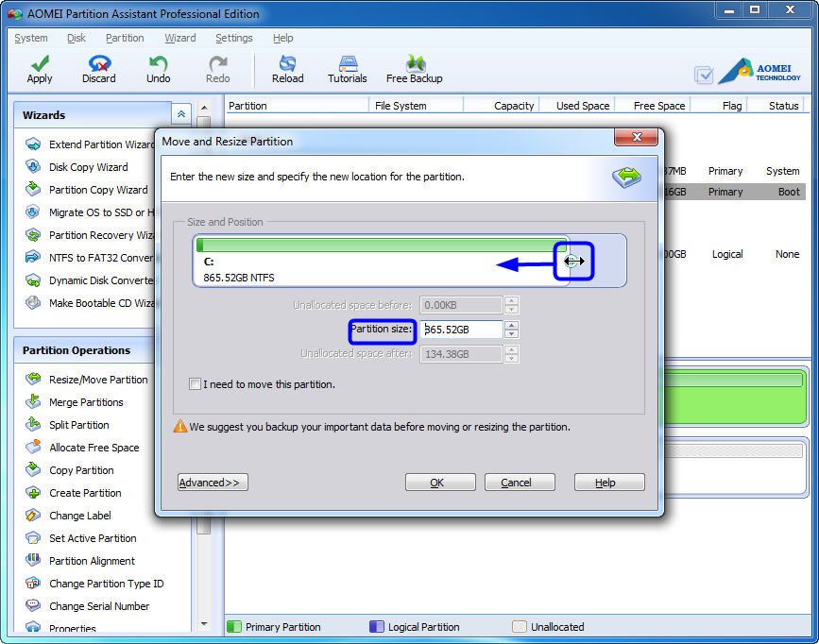The image size is (819, 644).
Task: Open the Disk Copy Wizard
Action: (77, 167)
